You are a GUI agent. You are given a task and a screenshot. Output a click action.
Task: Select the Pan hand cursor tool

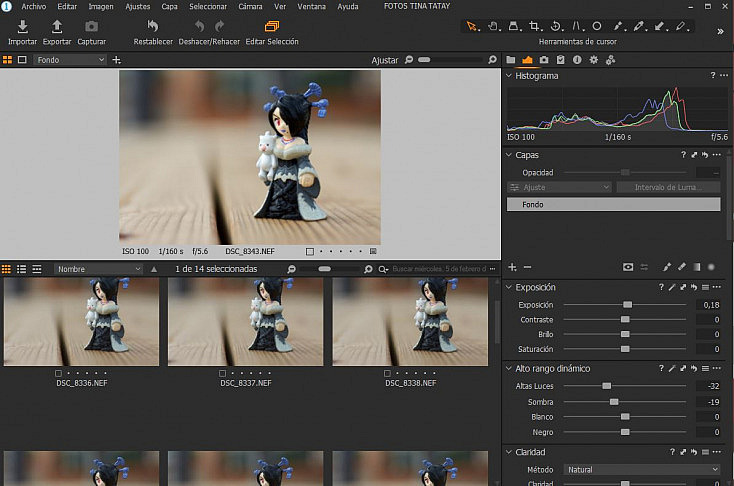[x=493, y=26]
